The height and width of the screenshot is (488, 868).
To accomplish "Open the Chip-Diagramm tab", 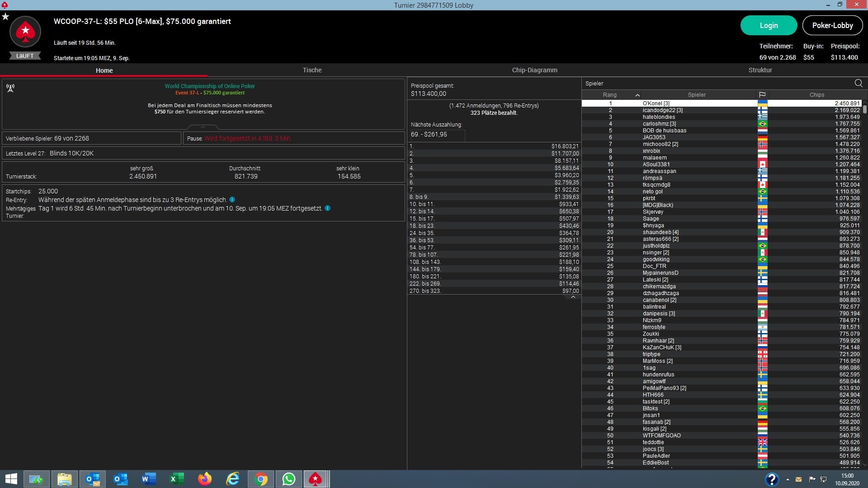I will click(534, 70).
